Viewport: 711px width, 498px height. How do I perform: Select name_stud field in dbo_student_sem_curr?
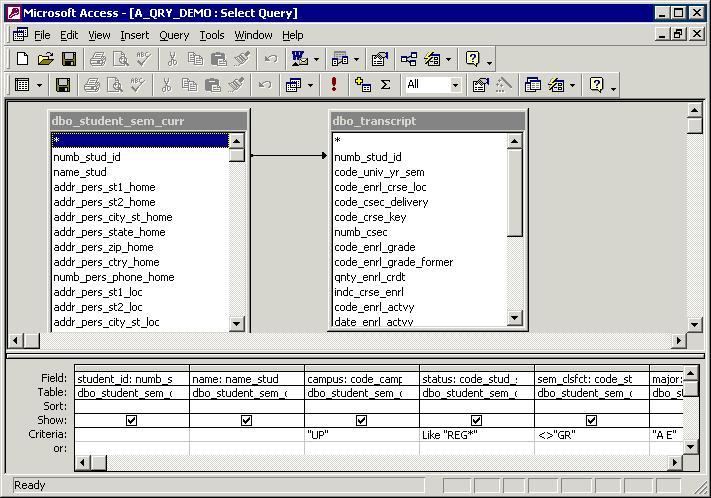pos(80,172)
